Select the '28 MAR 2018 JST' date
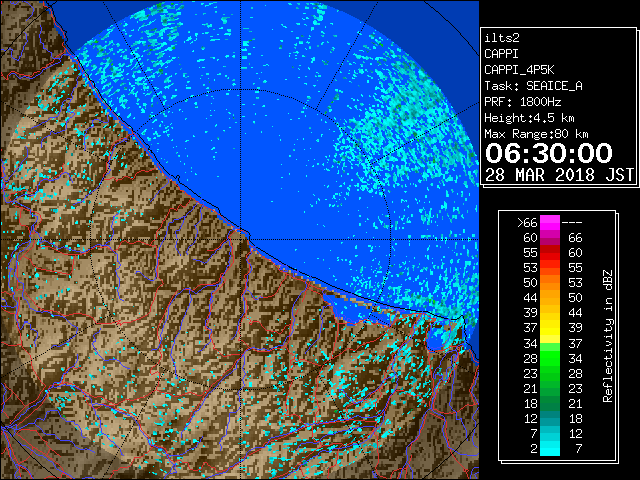The width and height of the screenshot is (640, 480). click(x=559, y=175)
